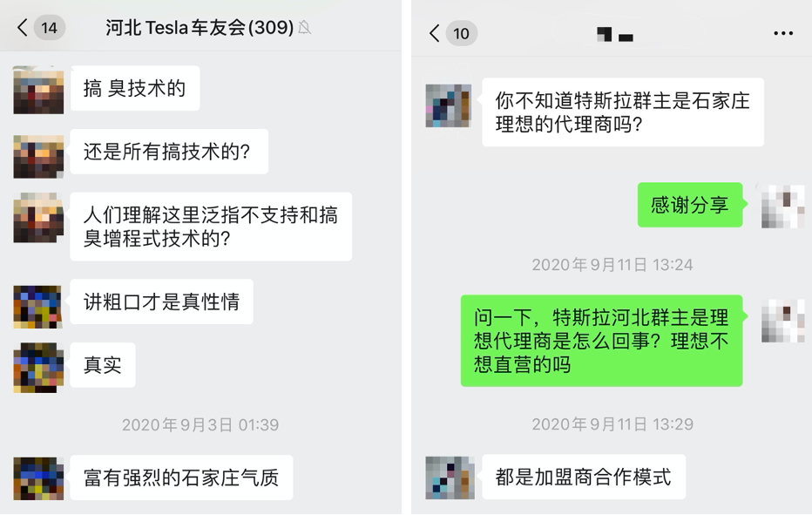812x515 pixels.
Task: Select the message about 增程式技术
Action: click(211, 227)
